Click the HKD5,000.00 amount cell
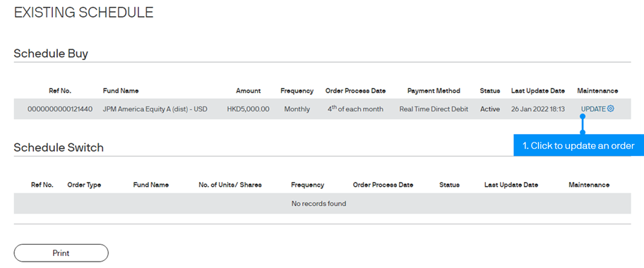Image resolution: width=644 pixels, height=268 pixels. (248, 109)
